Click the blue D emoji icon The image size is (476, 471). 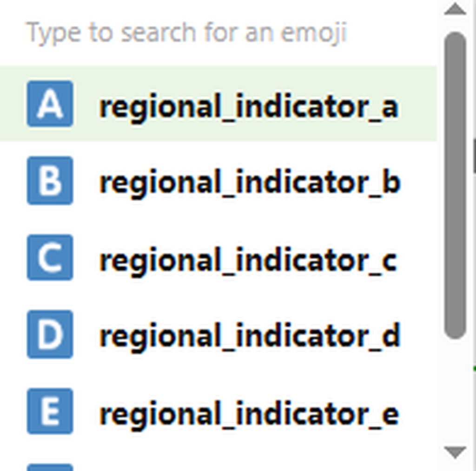pos(50,334)
